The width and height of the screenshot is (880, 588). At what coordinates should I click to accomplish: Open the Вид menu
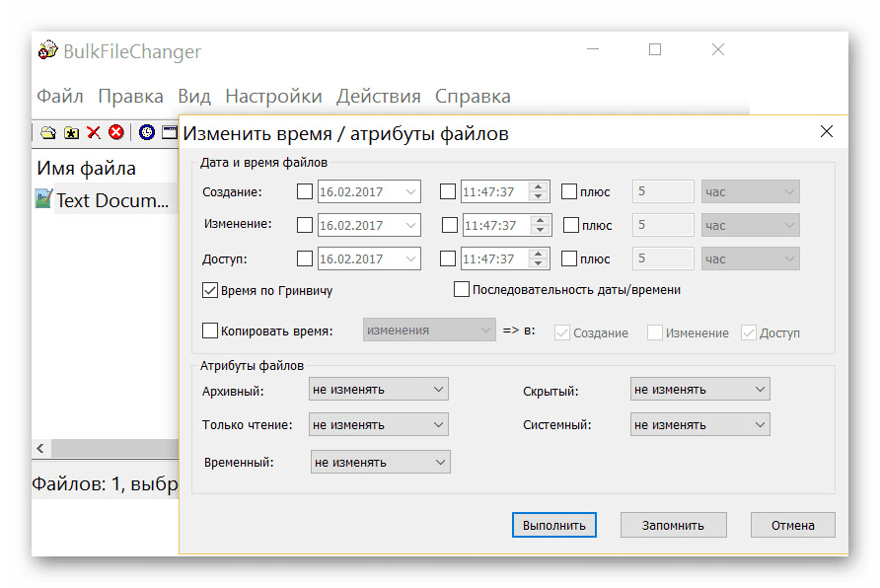(x=194, y=96)
